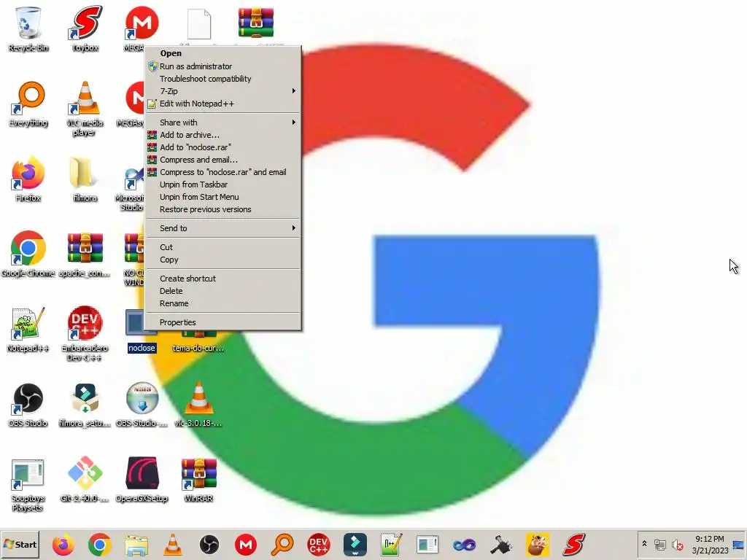
Task: Click the network tray icon
Action: click(x=660, y=544)
